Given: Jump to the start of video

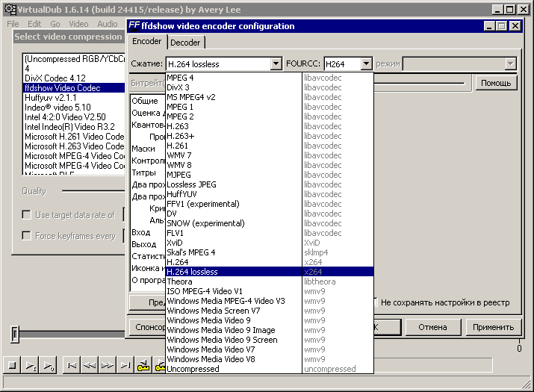Looking at the screenshot, I should click(x=72, y=365).
